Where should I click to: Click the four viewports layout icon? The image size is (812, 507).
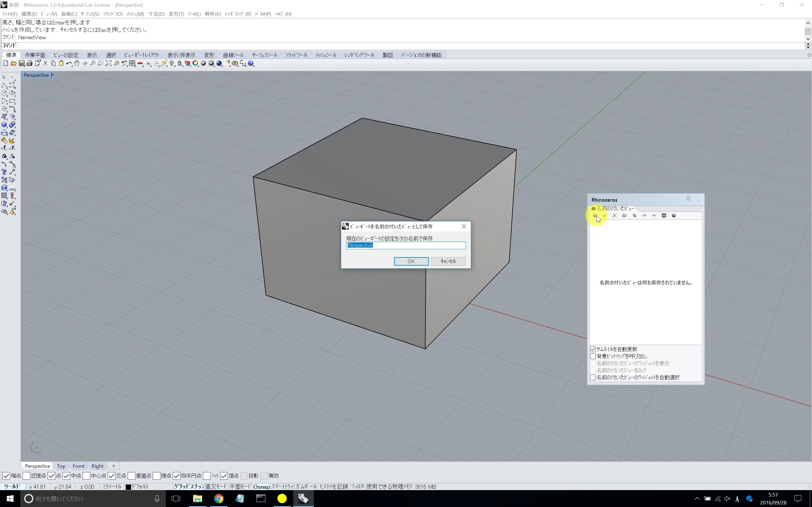coord(132,63)
